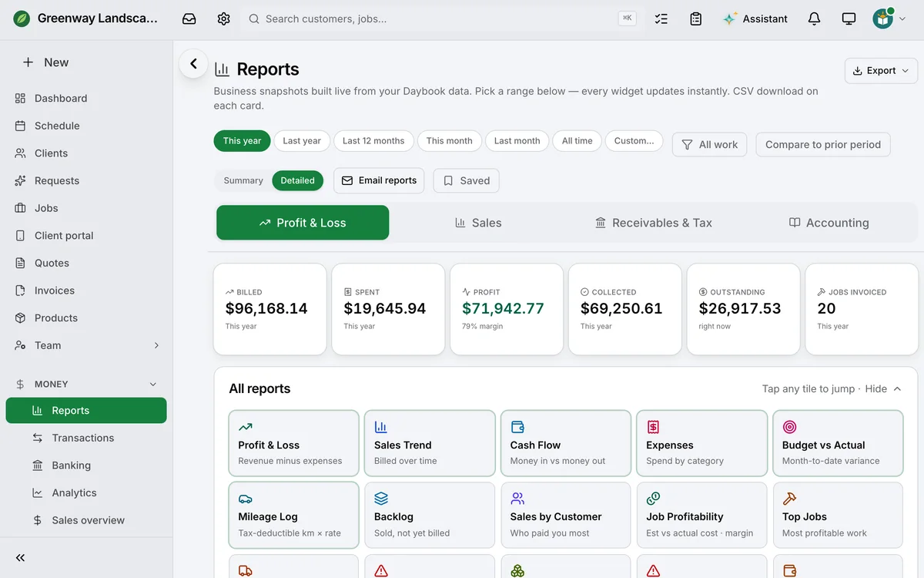Open the Sales by Customer tile
924x578 pixels.
566,515
